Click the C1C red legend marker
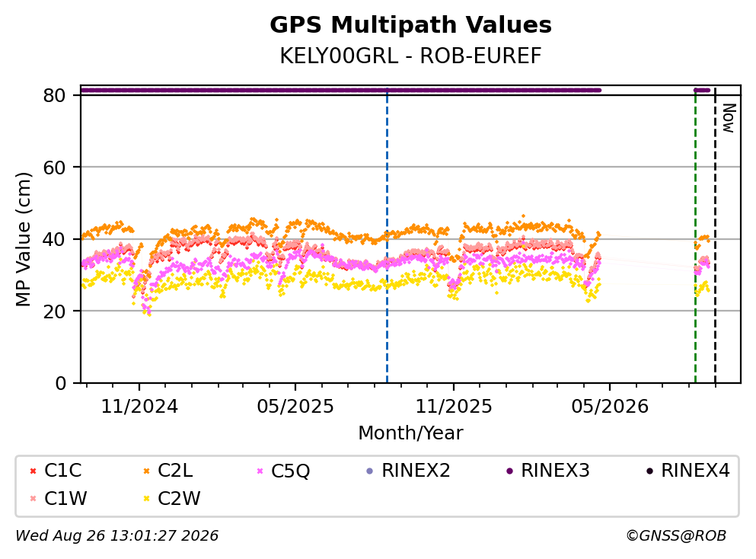Screen dimensions: 756x559 33,471
